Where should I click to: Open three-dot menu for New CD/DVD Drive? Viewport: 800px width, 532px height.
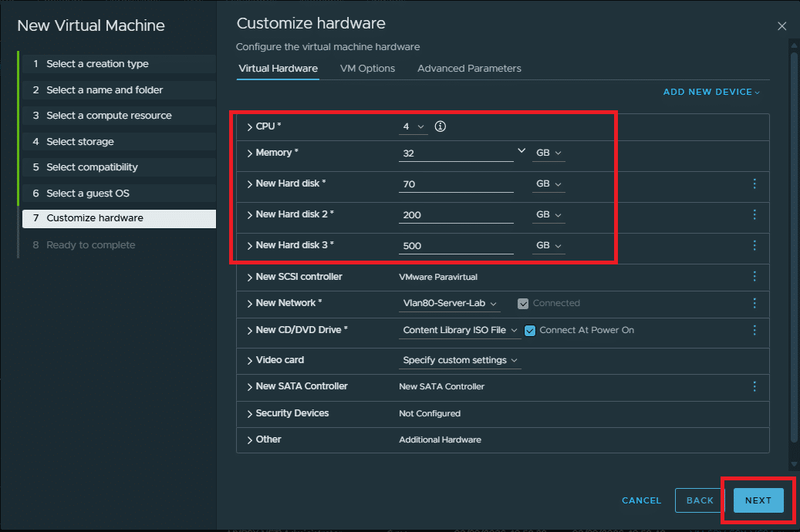[x=754, y=330]
